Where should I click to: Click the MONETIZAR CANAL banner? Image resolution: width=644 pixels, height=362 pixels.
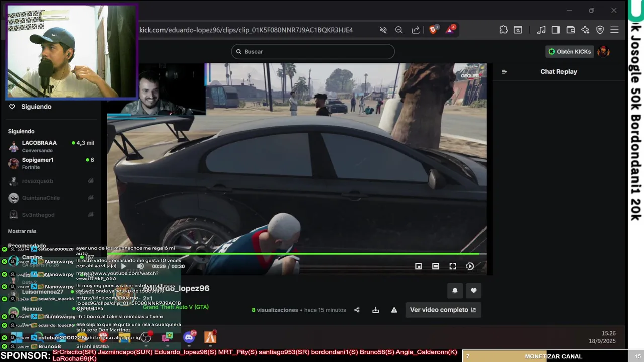point(553,356)
